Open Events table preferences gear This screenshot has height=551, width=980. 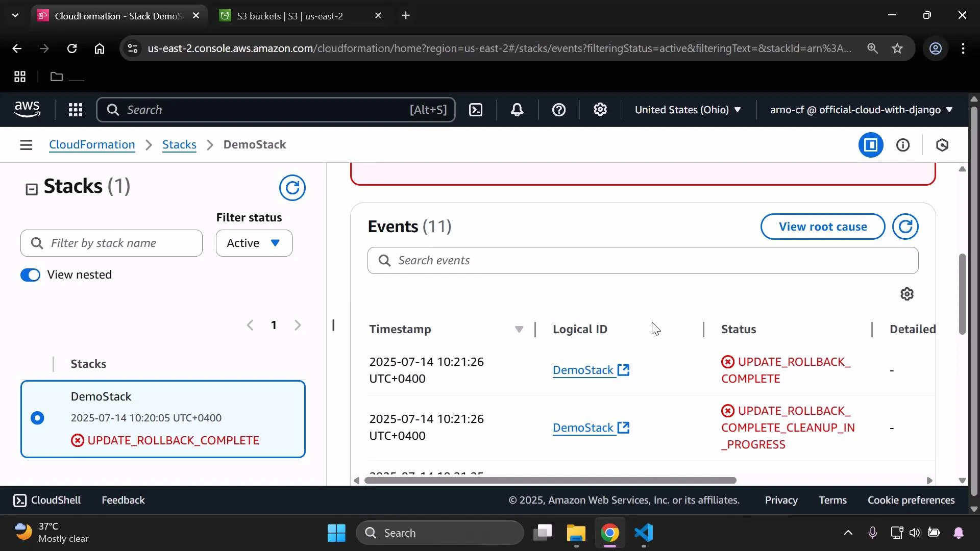(x=907, y=294)
